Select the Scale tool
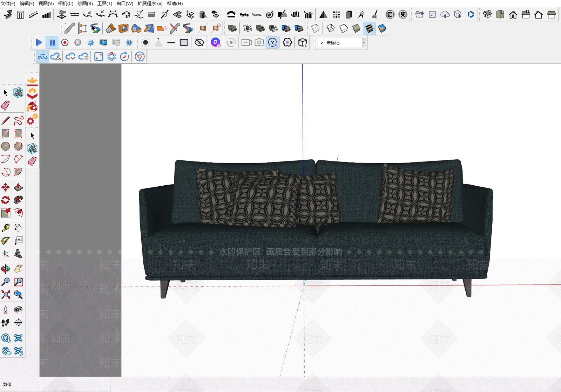Screen dimensions: 561x392 click(x=6, y=213)
